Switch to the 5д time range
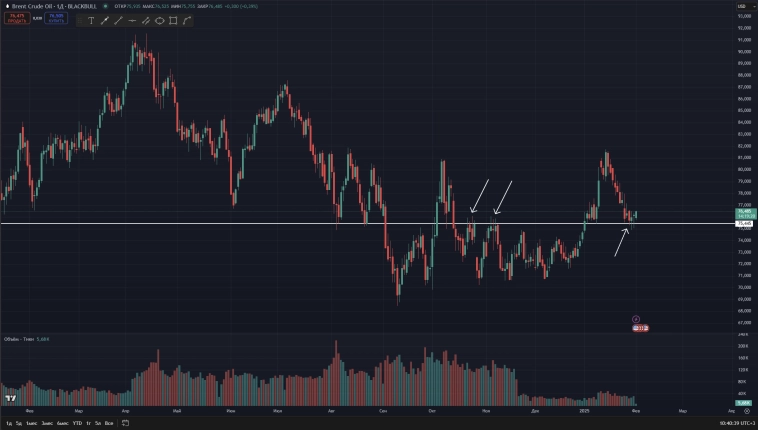 tap(19, 423)
